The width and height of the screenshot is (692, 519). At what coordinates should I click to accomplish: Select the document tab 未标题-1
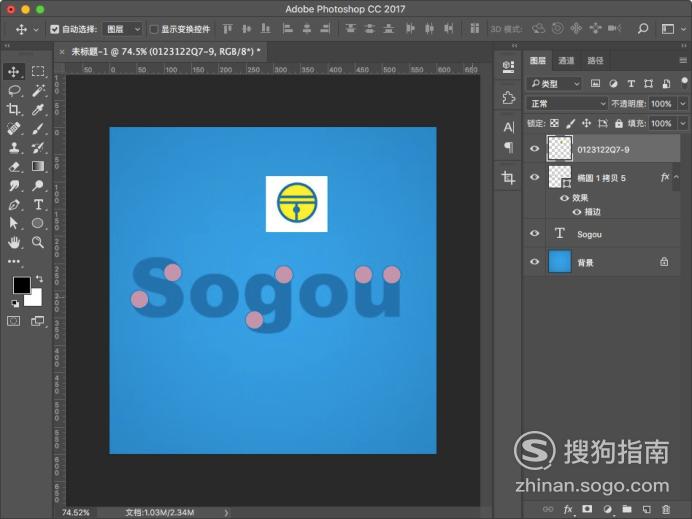pyautogui.click(x=166, y=52)
